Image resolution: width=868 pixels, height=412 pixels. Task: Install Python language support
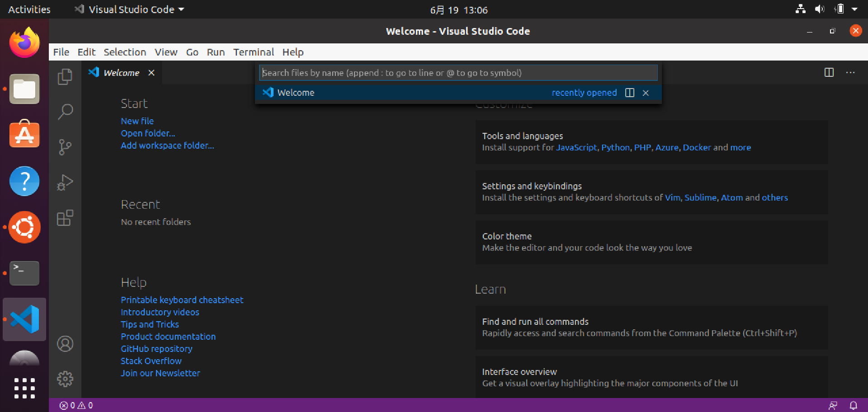pos(615,148)
